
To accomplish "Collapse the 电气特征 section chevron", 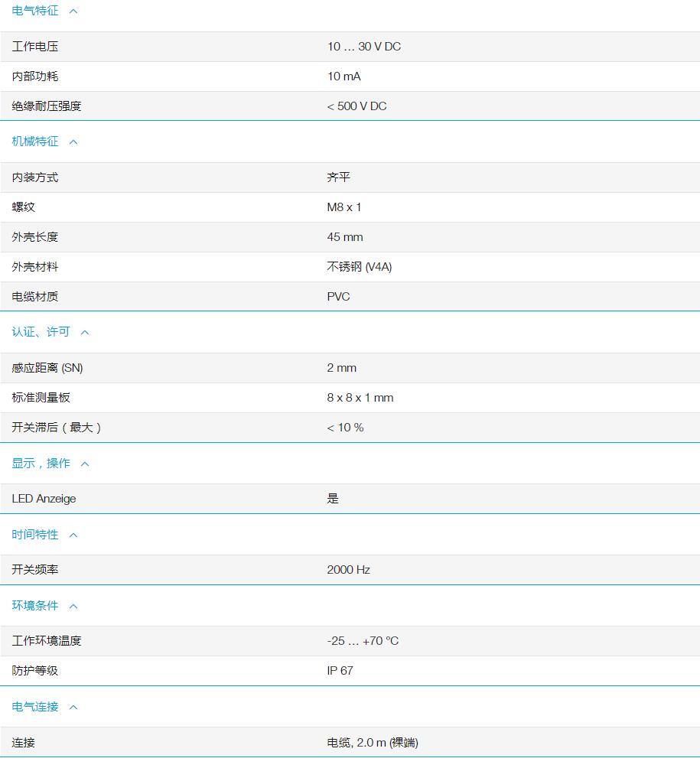I will click(x=73, y=11).
